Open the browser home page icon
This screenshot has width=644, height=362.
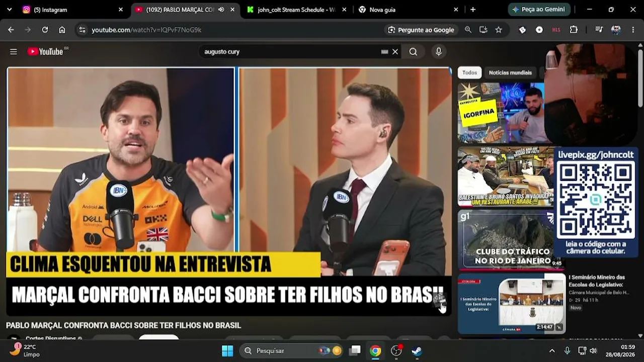click(62, 30)
